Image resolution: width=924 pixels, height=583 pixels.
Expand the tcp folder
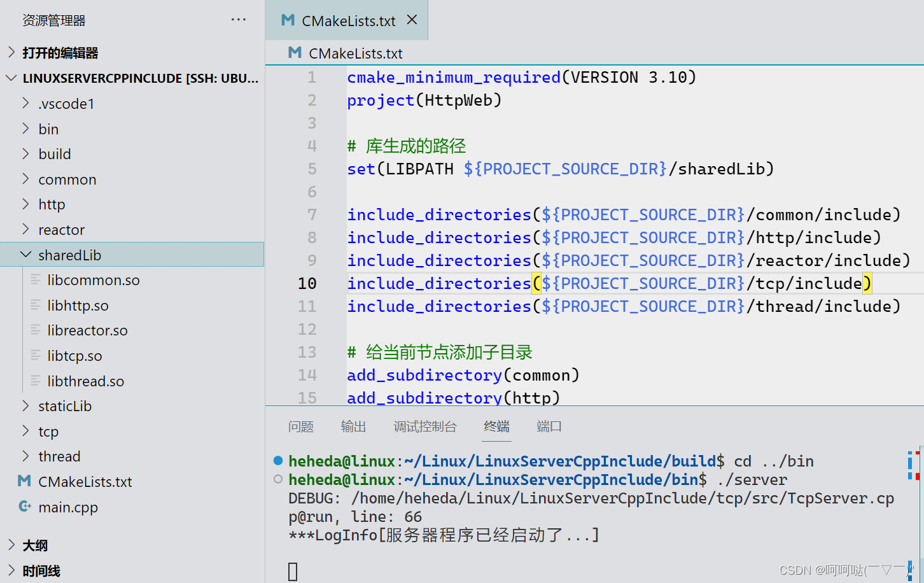pyautogui.click(x=26, y=431)
